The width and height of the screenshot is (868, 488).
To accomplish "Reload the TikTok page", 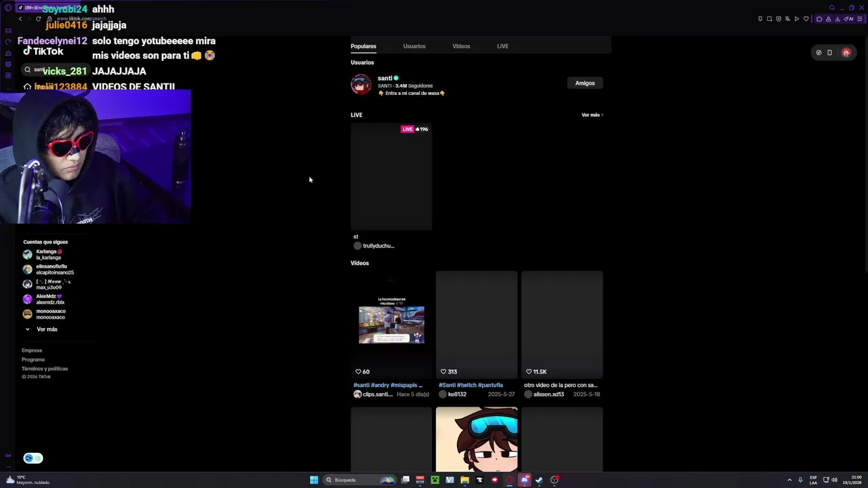I will point(39,19).
